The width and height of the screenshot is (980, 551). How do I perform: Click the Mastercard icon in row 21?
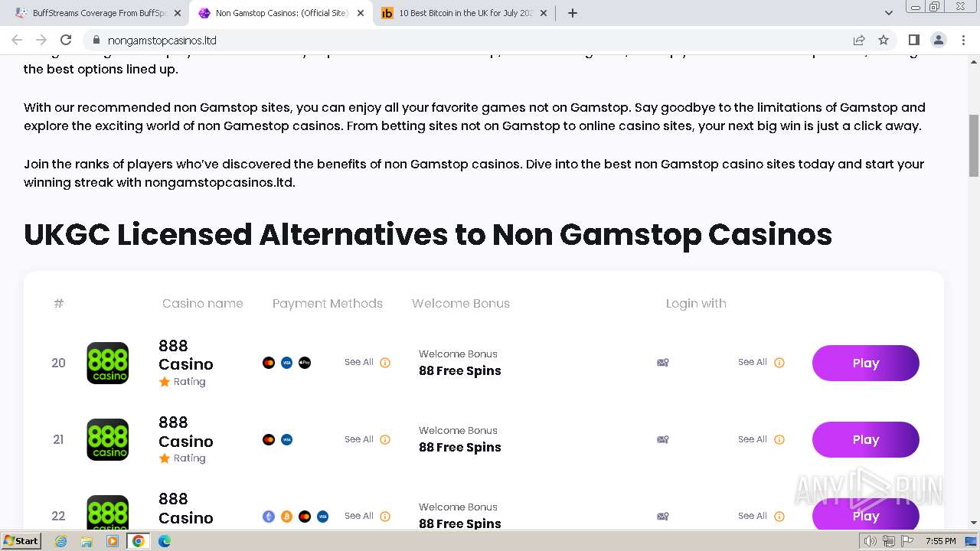click(269, 439)
